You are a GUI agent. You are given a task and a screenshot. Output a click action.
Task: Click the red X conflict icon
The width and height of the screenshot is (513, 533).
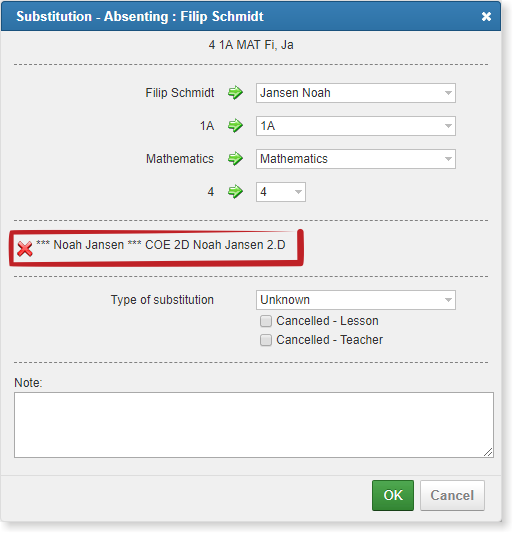click(x=24, y=249)
